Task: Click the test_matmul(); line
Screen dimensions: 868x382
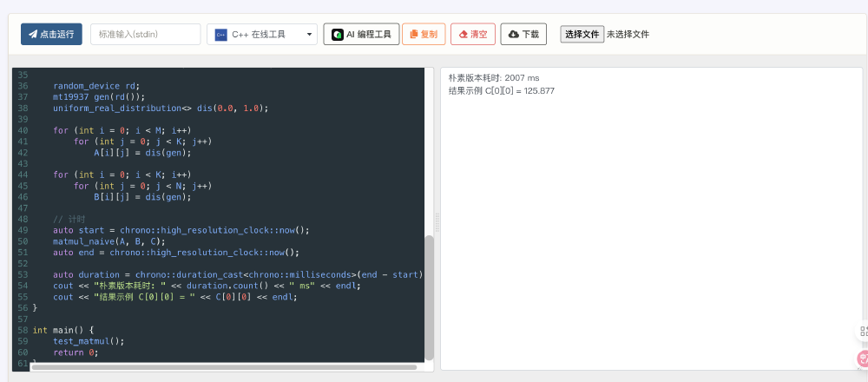Action: [89, 341]
